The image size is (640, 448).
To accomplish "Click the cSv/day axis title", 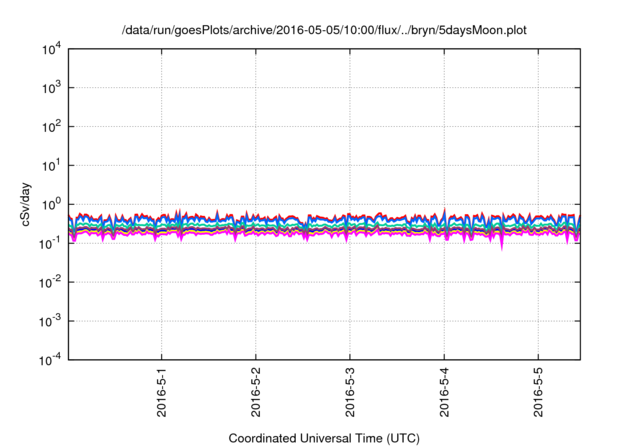I will (25, 205).
